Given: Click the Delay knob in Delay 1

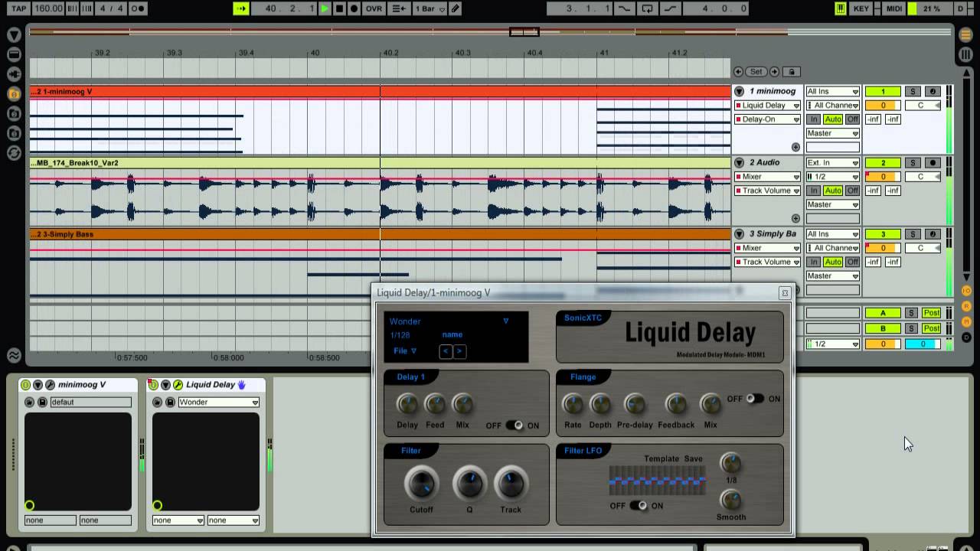Looking at the screenshot, I should coord(407,404).
